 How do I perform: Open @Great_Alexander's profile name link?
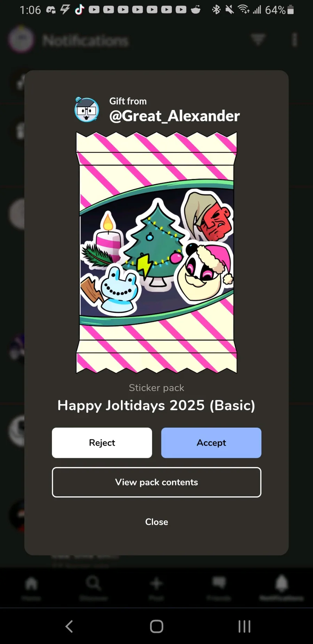(x=175, y=116)
